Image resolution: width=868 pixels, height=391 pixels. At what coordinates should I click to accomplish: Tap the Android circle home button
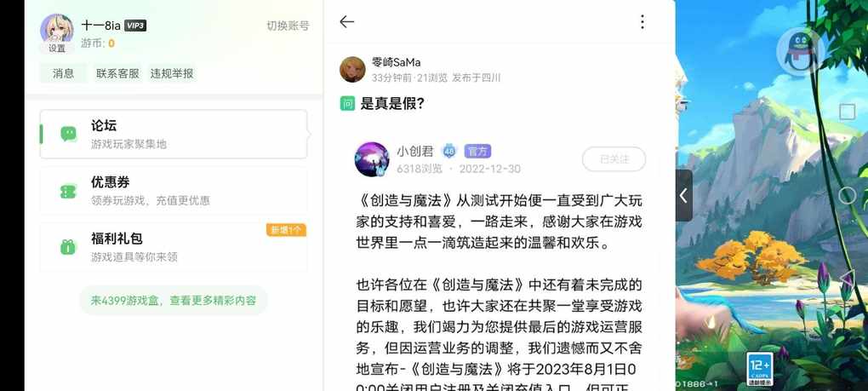pyautogui.click(x=847, y=196)
